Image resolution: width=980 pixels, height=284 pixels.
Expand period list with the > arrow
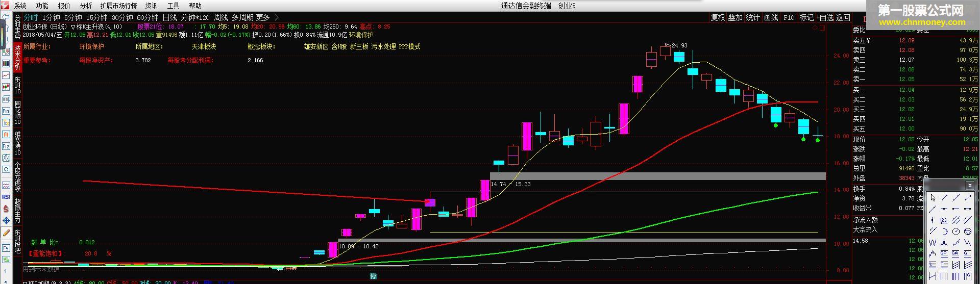point(277,17)
